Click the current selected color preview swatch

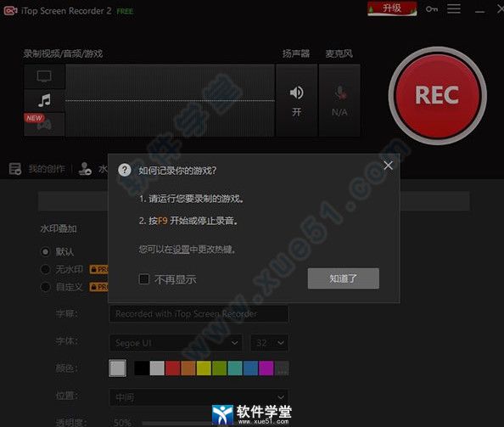tap(117, 368)
